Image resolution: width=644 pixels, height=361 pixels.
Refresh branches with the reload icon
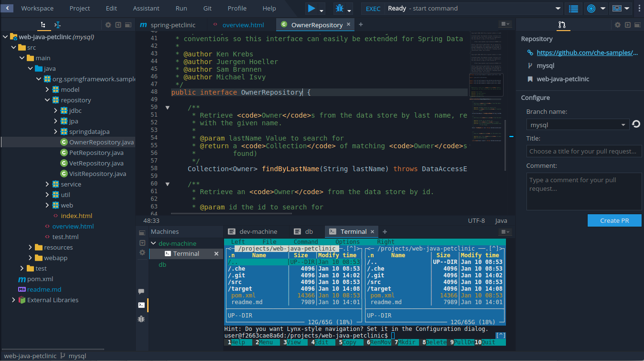tap(636, 124)
